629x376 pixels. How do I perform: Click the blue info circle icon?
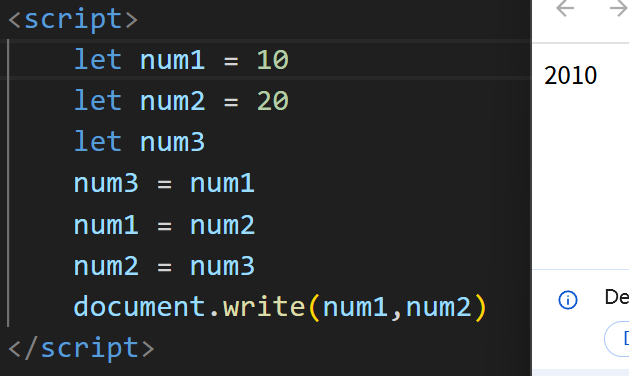pyautogui.click(x=568, y=300)
